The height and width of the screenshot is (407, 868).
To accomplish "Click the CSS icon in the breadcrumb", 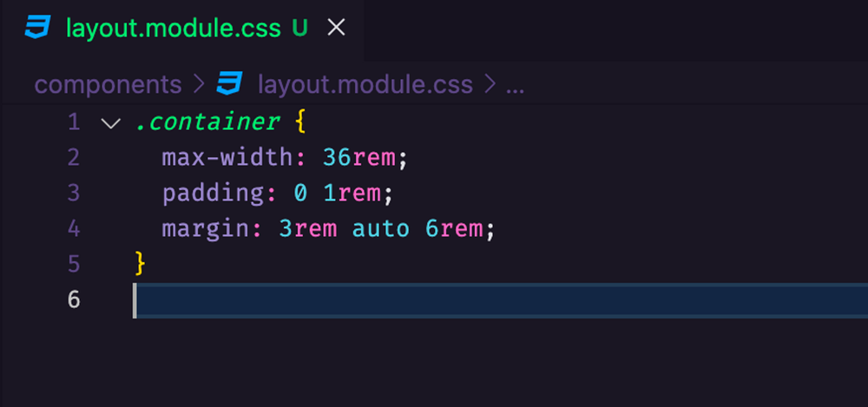I will coord(230,84).
